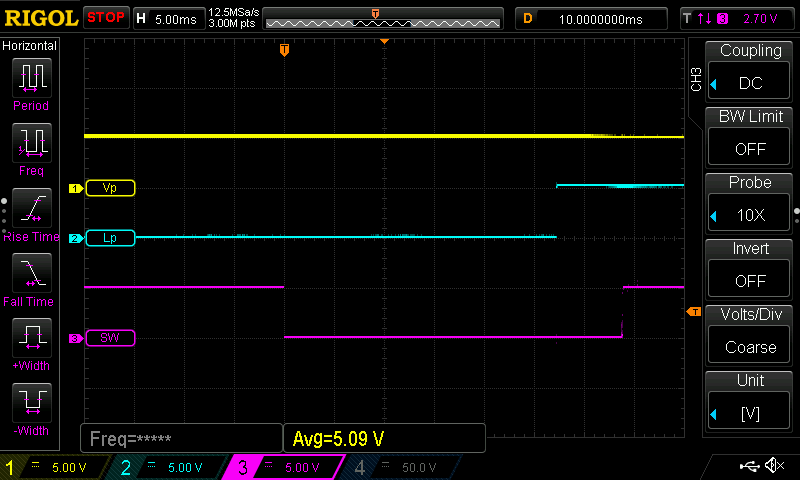Click the USB connection icon
Viewport: 800px width, 480px height.
(748, 466)
